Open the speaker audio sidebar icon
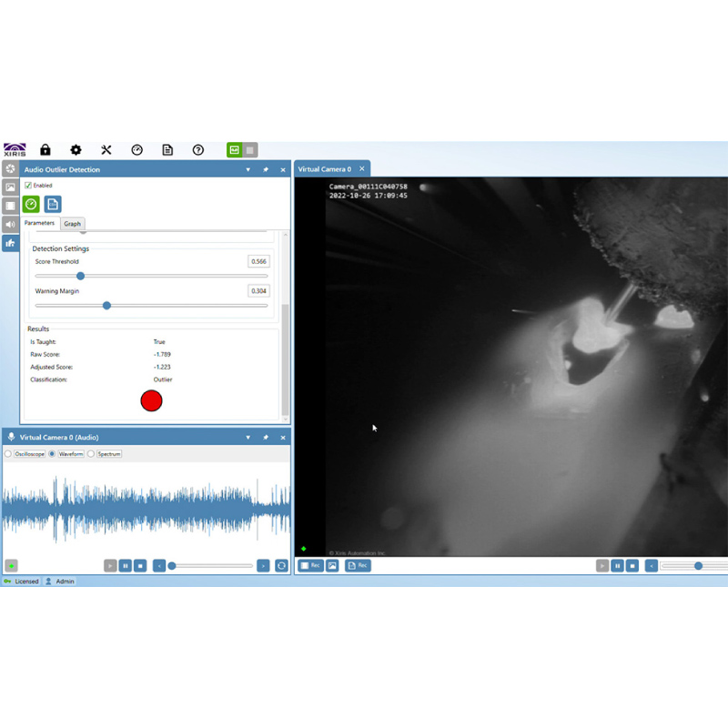 pos(10,224)
